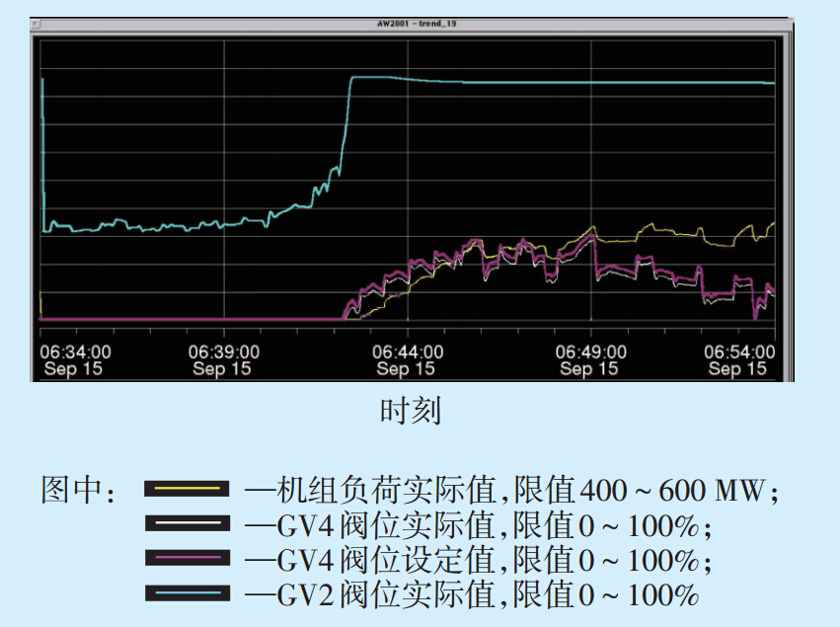Screen dimensions: 840x627
Task: Select the cyan line legend swatch
Action: [188, 593]
